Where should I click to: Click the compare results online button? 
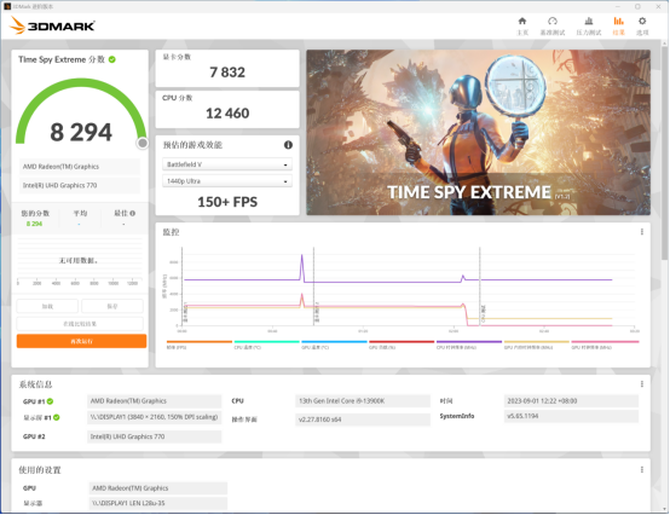[x=80, y=324]
